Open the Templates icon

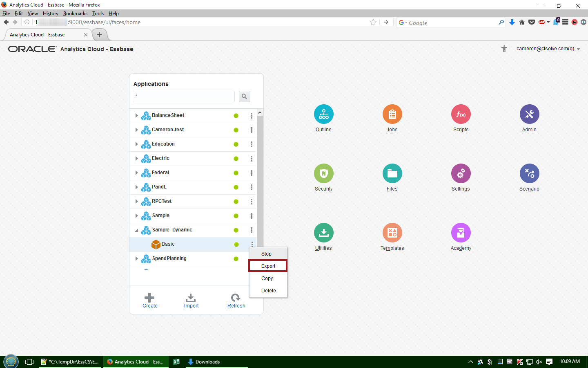click(x=392, y=233)
